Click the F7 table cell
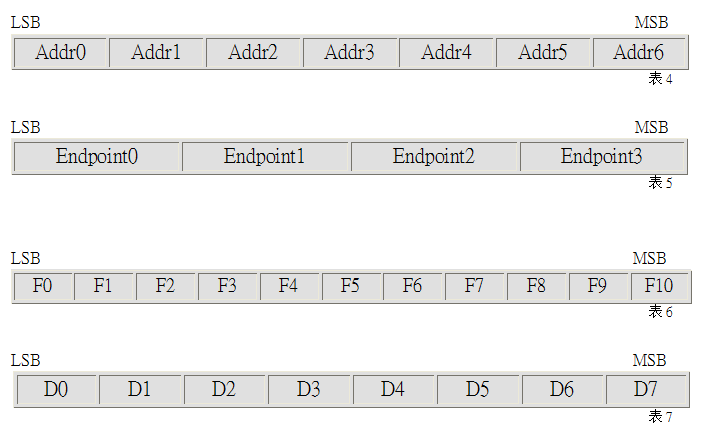 (x=475, y=286)
